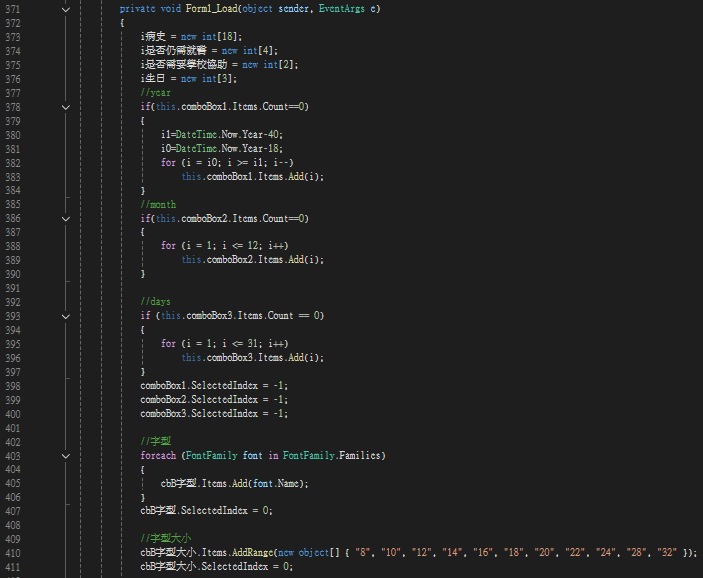The height and width of the screenshot is (578, 703).
Task: Click line number 408 in the gutter
Action: pyautogui.click(x=13, y=525)
